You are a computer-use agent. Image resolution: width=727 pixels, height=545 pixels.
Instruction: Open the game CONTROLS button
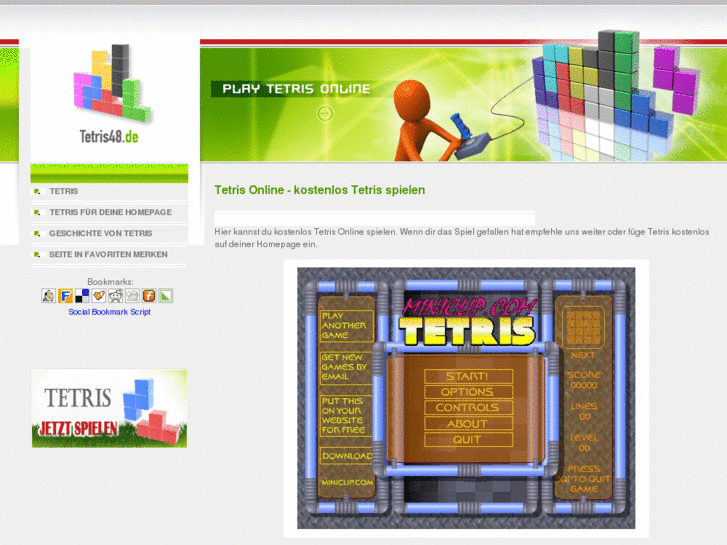468,408
